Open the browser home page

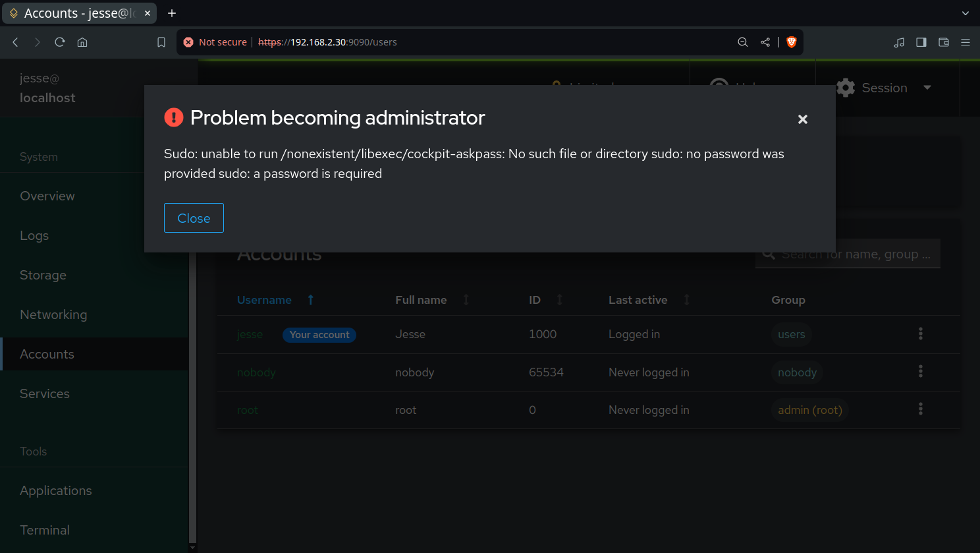click(x=82, y=42)
